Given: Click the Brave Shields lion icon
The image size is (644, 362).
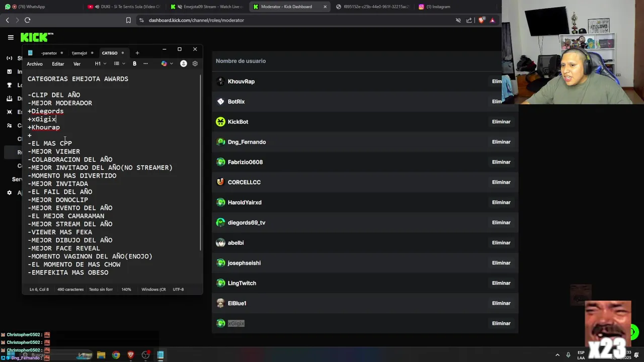Looking at the screenshot, I should click(x=481, y=20).
